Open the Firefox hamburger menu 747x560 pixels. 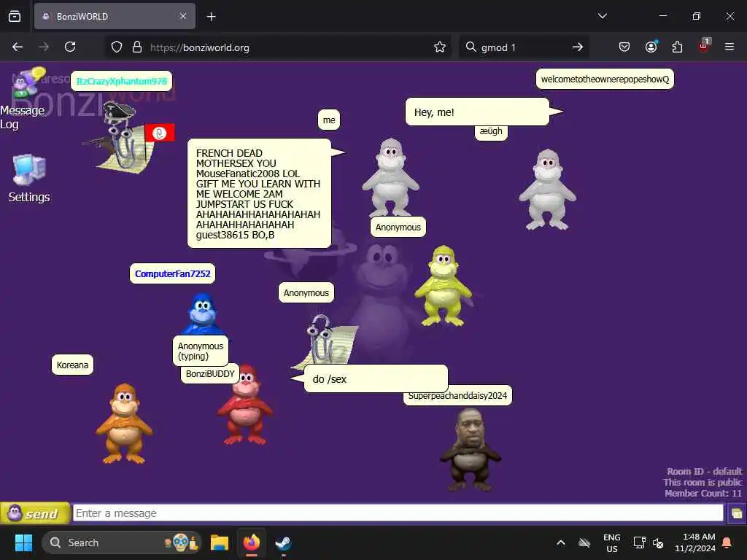(x=729, y=47)
